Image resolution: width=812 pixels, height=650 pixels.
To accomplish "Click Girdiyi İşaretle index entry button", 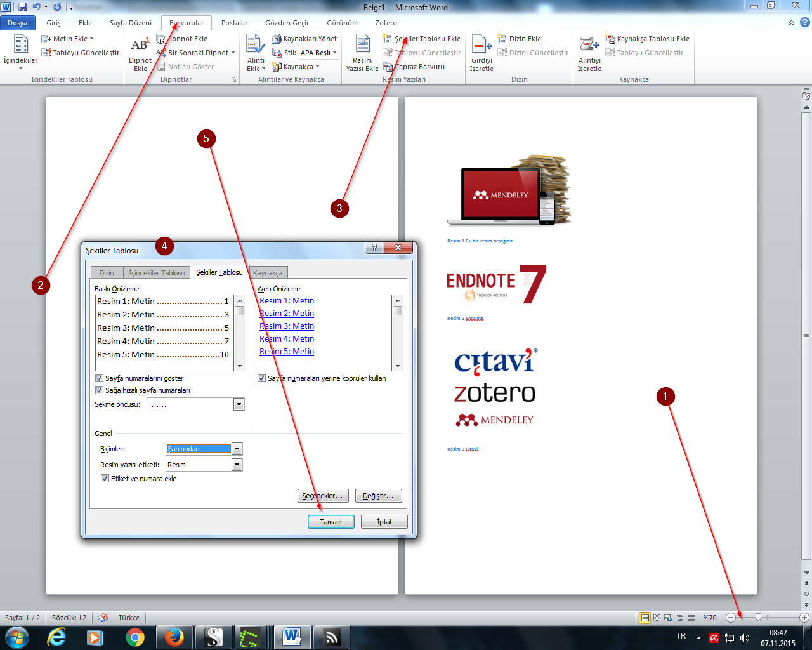I will [481, 53].
